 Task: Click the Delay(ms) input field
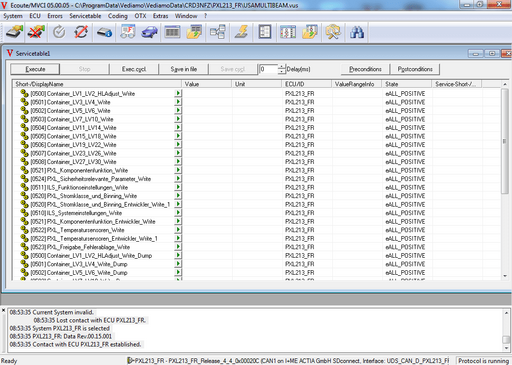point(269,69)
